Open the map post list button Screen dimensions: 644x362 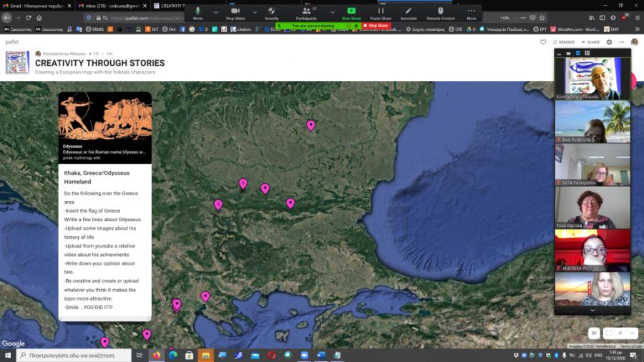594,333
